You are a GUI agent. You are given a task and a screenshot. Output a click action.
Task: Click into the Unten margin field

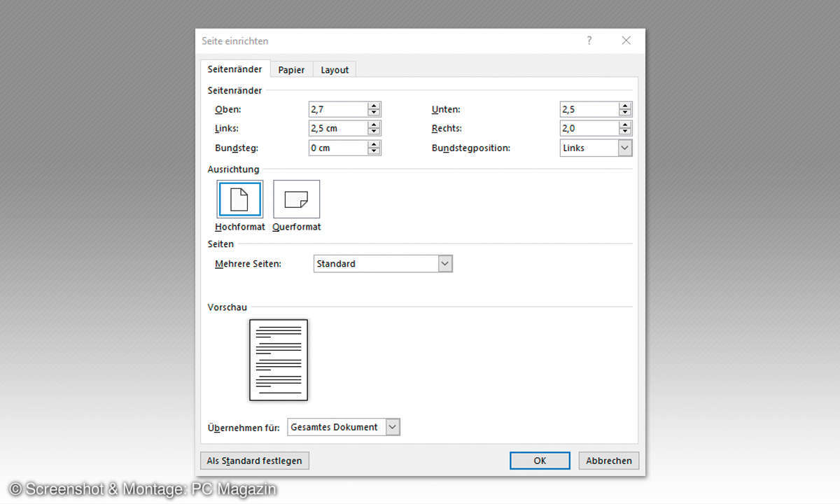(589, 109)
